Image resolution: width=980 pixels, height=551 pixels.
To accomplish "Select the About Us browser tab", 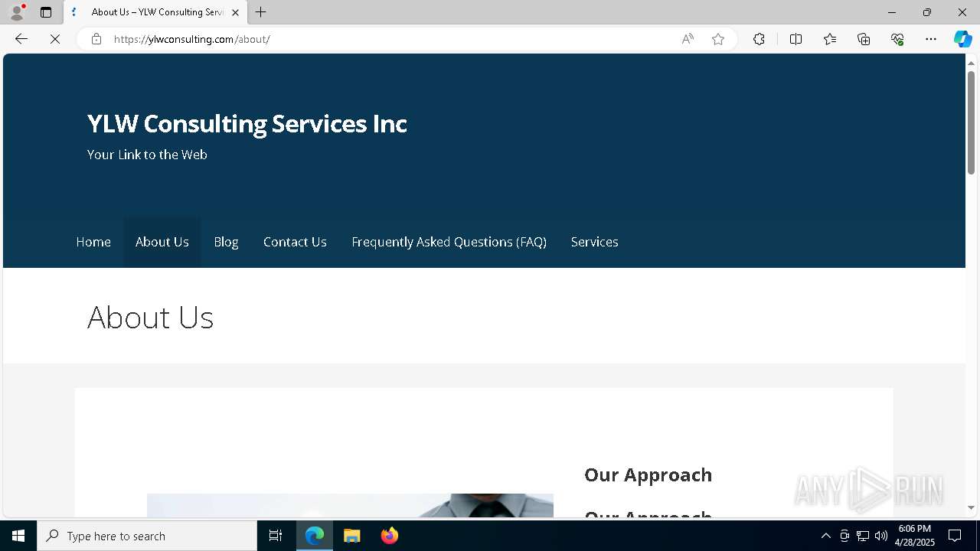I will [x=155, y=12].
